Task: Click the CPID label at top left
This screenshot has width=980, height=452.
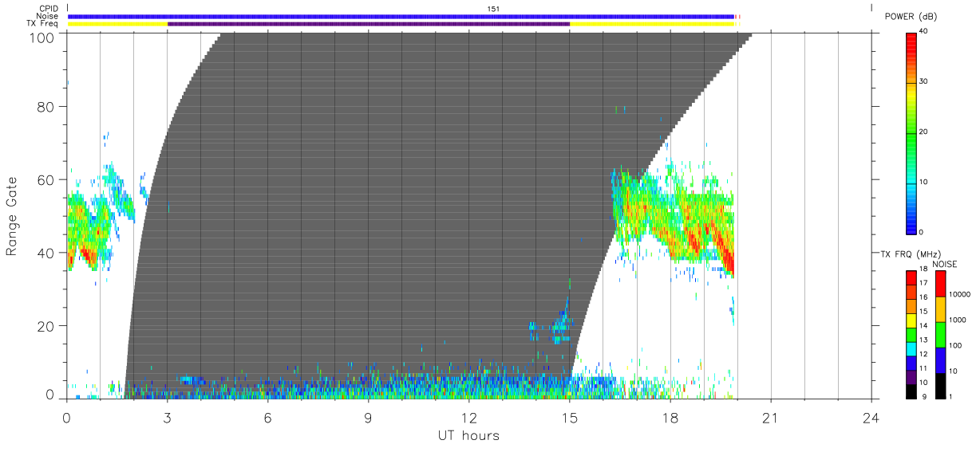Action: click(x=48, y=8)
